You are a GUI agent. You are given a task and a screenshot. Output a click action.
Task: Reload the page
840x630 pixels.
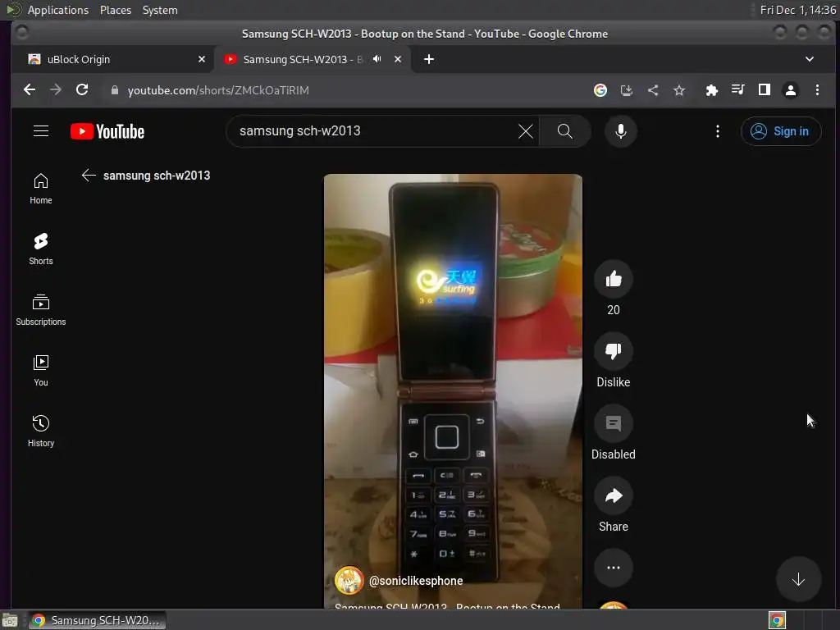82,90
